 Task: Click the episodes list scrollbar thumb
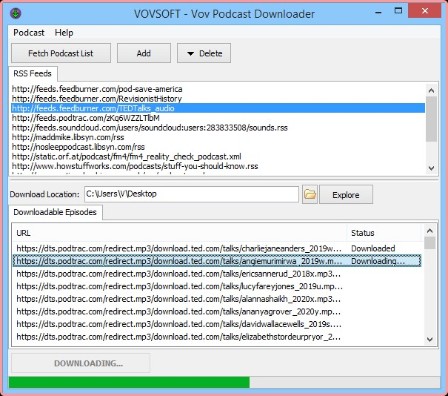[x=430, y=243]
